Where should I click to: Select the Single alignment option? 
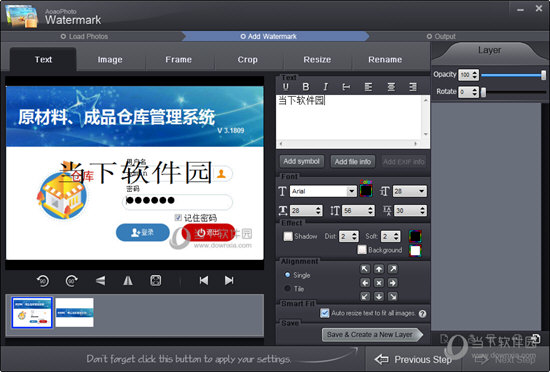click(x=287, y=275)
